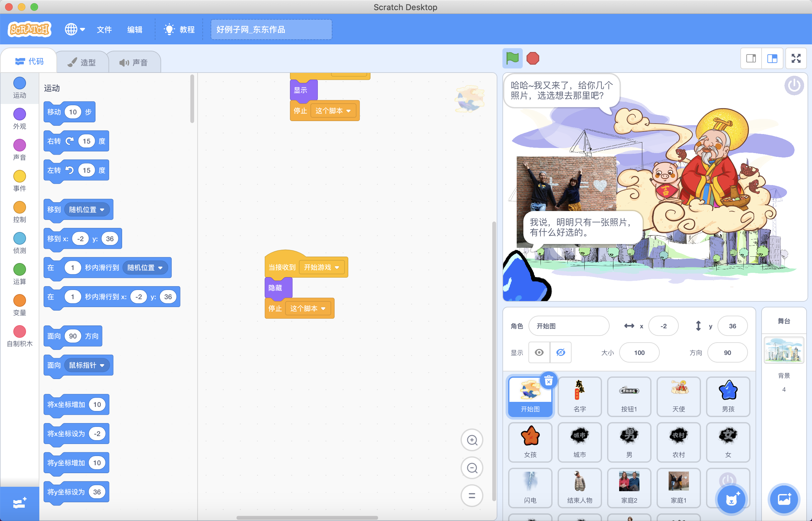
Task: Select the 按钮1 sprite
Action: coord(629,397)
